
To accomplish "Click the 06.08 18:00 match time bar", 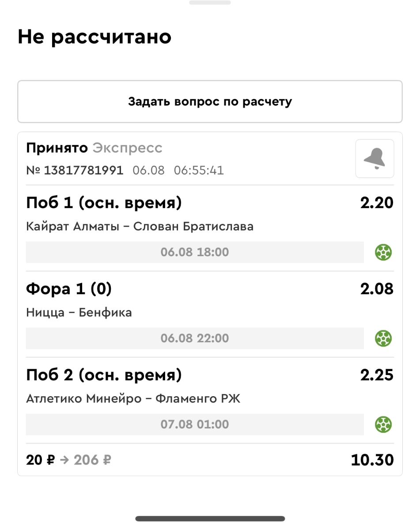I will (x=195, y=253).
